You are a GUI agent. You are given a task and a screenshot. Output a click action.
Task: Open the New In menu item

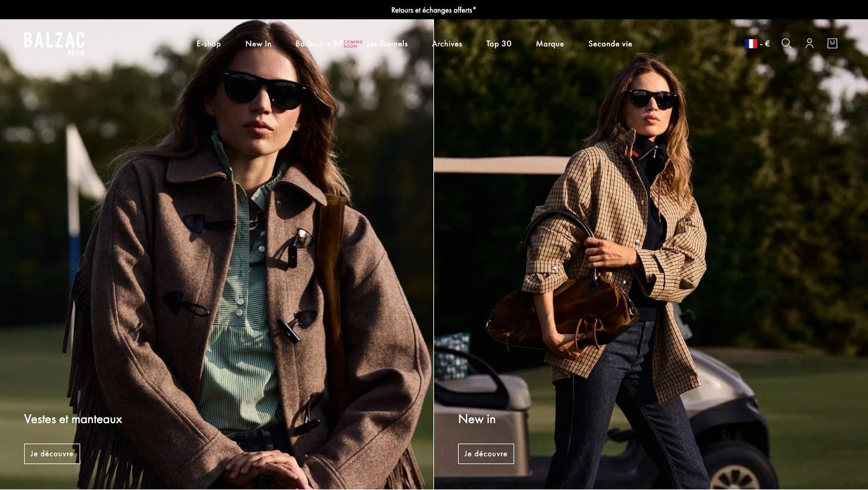[x=258, y=44]
